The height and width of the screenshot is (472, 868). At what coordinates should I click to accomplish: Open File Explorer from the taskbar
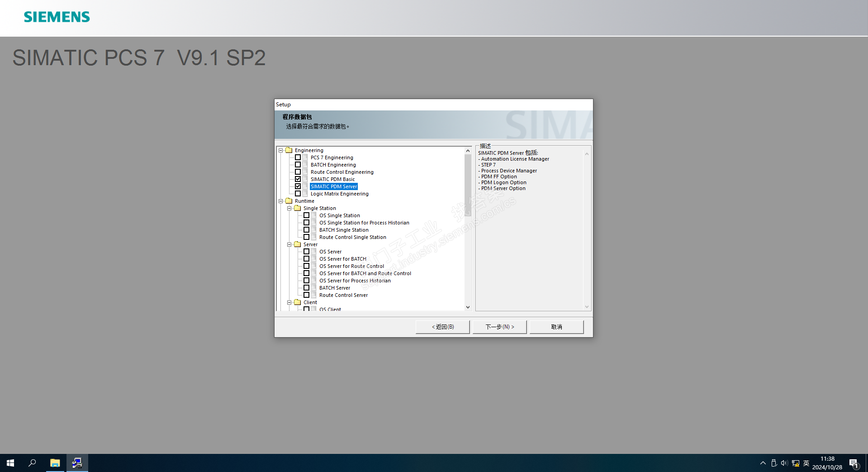[x=55, y=463]
